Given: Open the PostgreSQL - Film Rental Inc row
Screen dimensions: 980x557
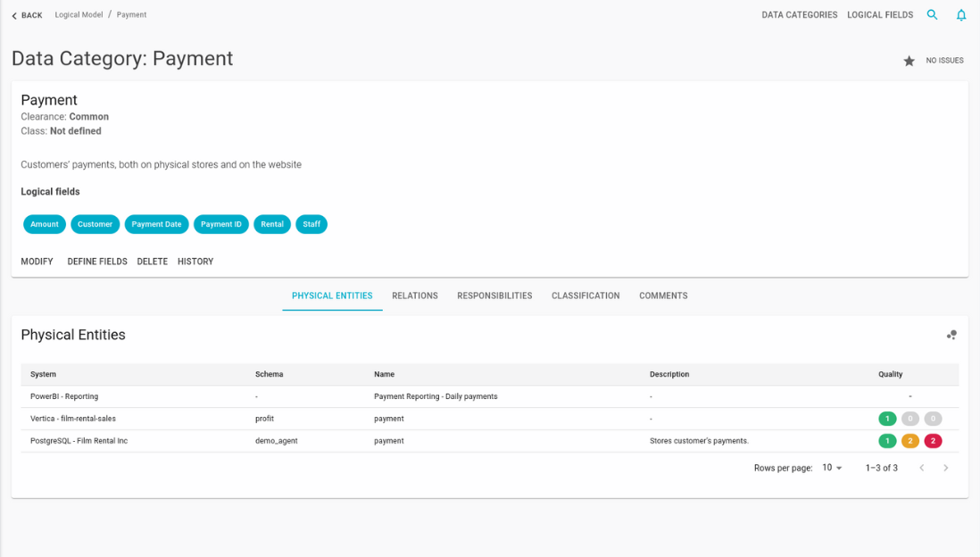Looking at the screenshot, I should pyautogui.click(x=489, y=441).
